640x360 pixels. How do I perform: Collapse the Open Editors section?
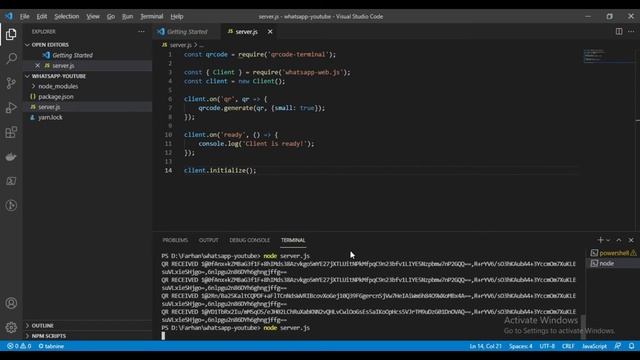(50, 44)
